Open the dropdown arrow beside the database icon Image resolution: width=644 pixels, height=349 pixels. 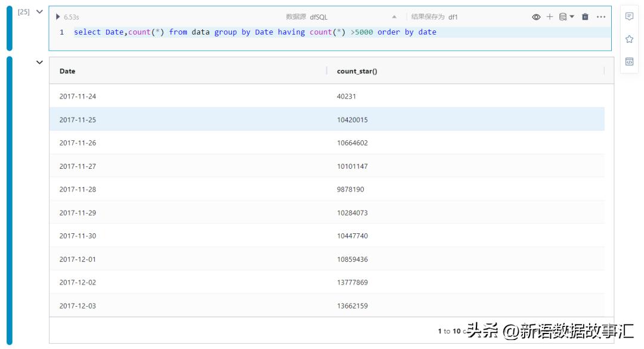572,17
